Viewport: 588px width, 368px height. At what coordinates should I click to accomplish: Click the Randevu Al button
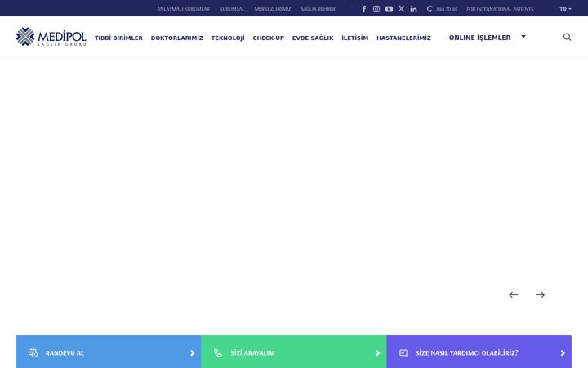pos(109,352)
